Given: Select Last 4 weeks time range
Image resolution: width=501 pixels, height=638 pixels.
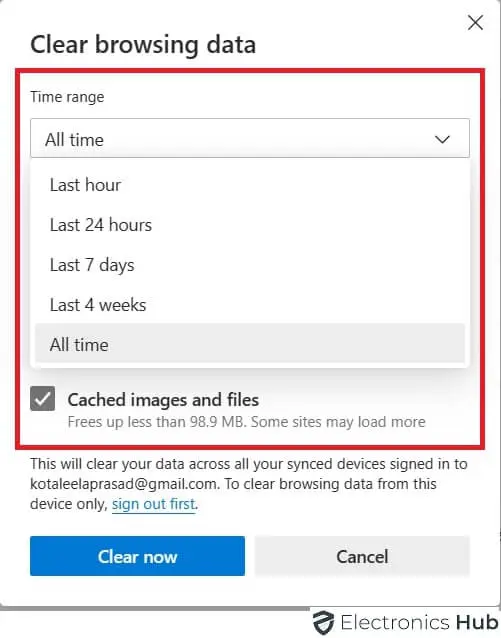Looking at the screenshot, I should point(250,305).
